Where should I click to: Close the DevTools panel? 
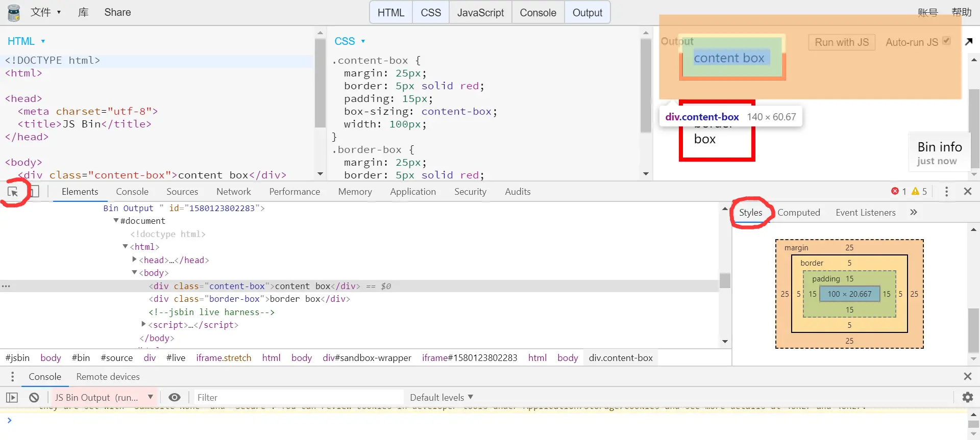click(967, 191)
